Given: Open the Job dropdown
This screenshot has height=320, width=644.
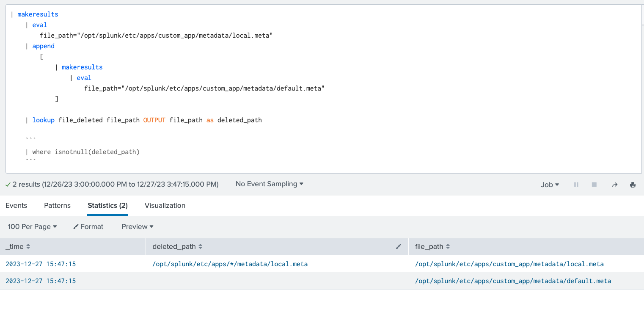Looking at the screenshot, I should [550, 184].
